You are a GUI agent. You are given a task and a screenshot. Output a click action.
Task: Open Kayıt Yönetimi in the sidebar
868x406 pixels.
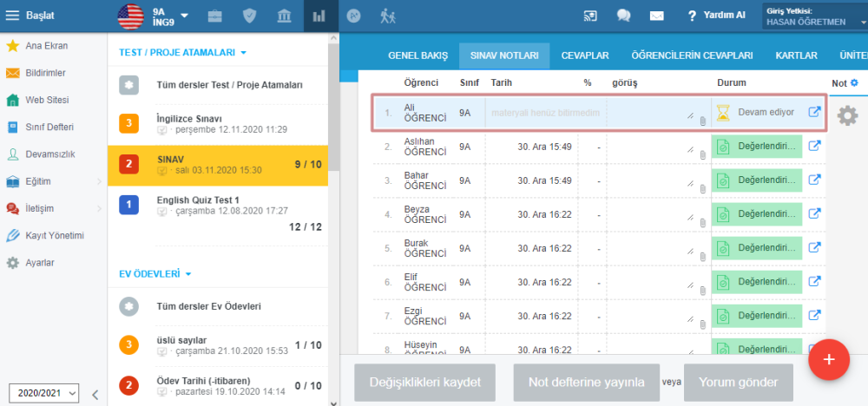(54, 236)
